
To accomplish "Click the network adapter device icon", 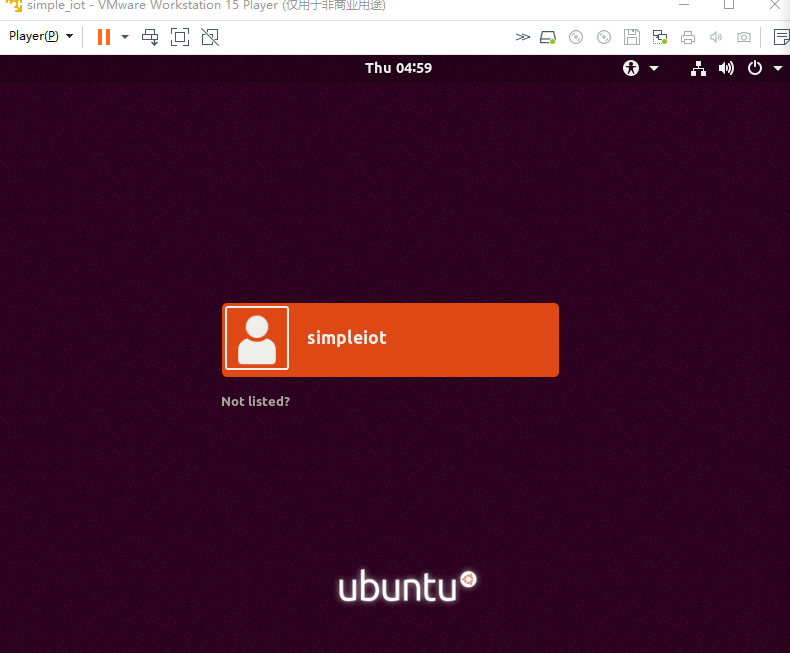I will (660, 37).
